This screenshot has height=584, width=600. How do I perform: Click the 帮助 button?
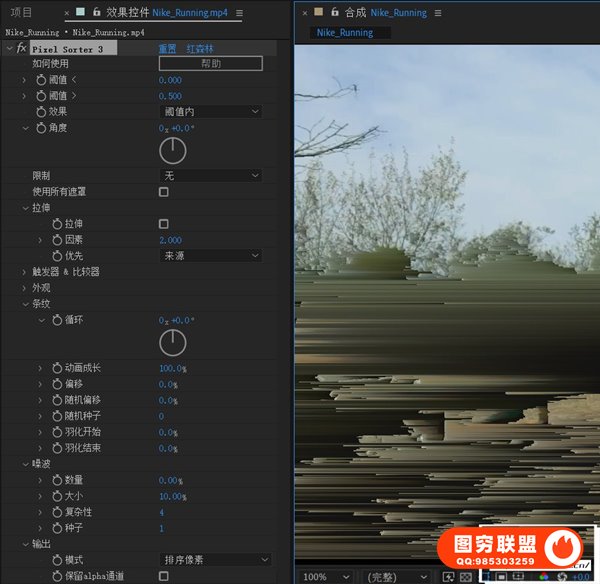[x=211, y=63]
